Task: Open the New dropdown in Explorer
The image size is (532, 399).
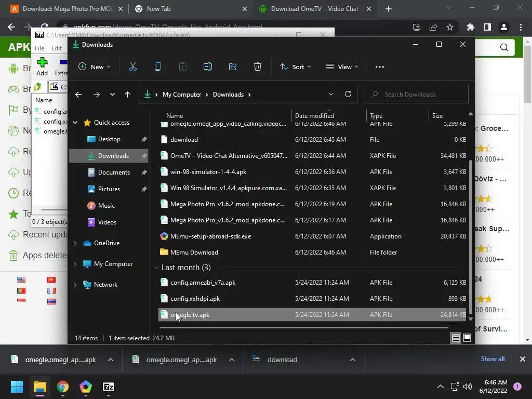Action: pos(95,67)
